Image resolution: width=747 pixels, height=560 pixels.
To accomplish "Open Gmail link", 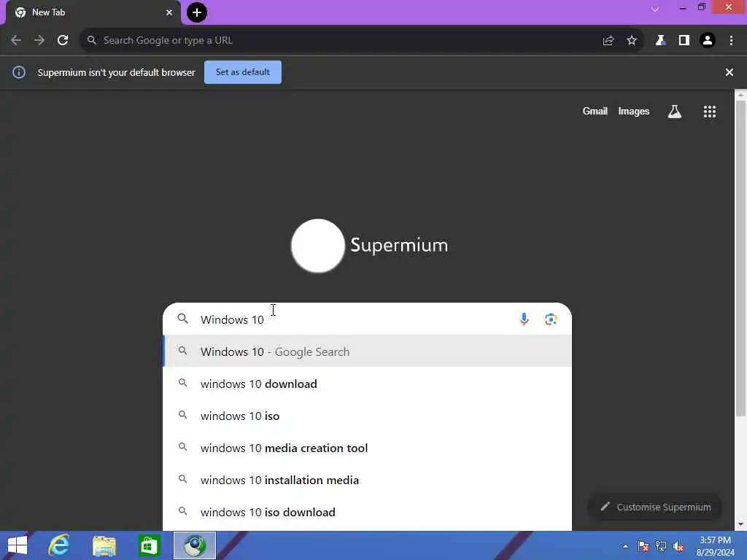I will click(595, 112).
